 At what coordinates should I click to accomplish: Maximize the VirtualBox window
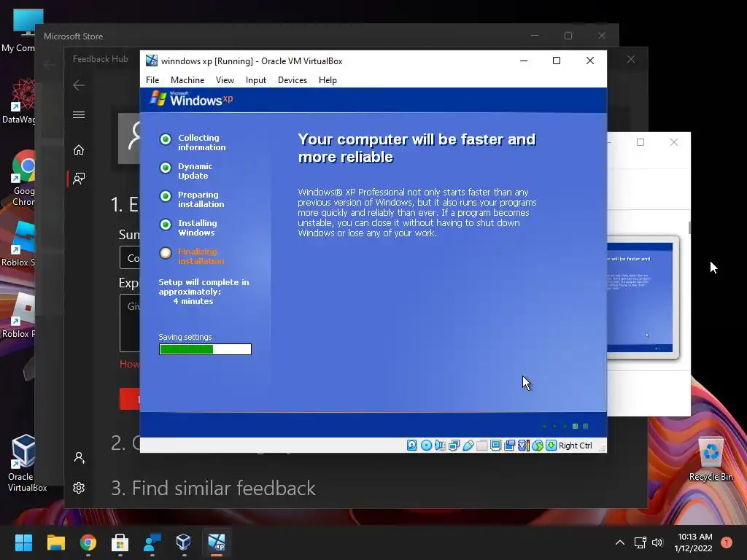(557, 61)
